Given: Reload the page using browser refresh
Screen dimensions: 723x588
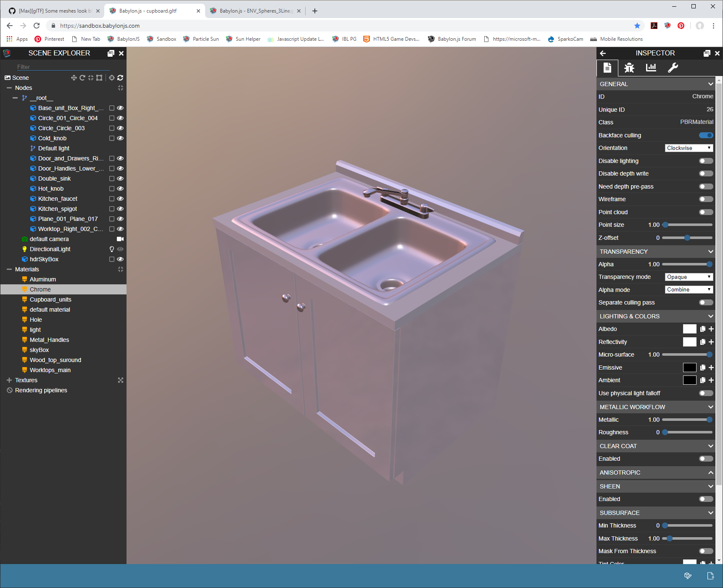Looking at the screenshot, I should tap(37, 26).
